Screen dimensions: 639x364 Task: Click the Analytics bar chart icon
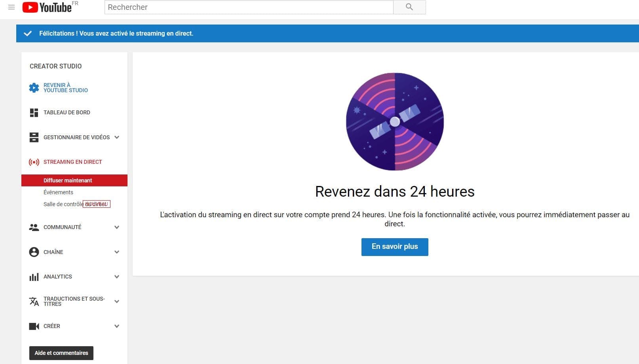(x=34, y=277)
